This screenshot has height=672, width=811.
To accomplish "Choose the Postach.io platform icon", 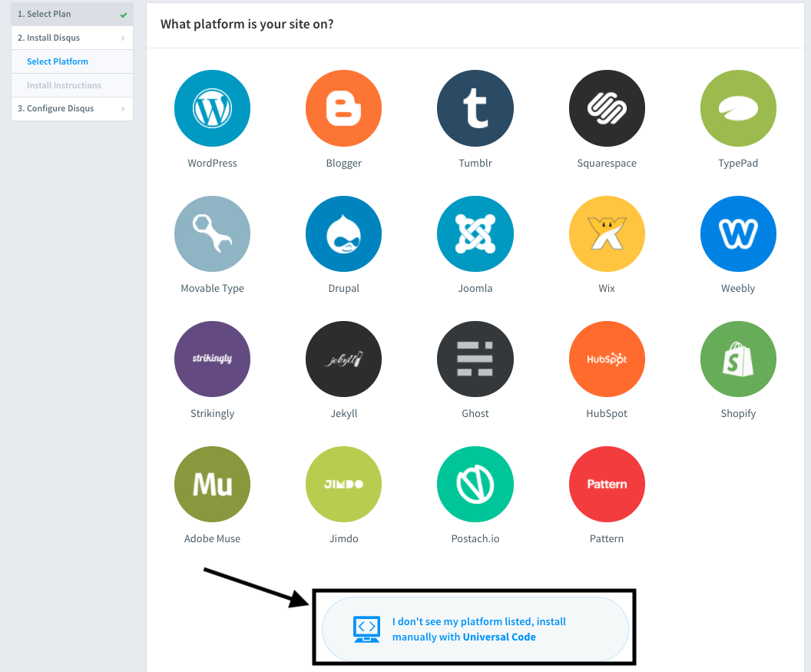I will click(x=475, y=484).
